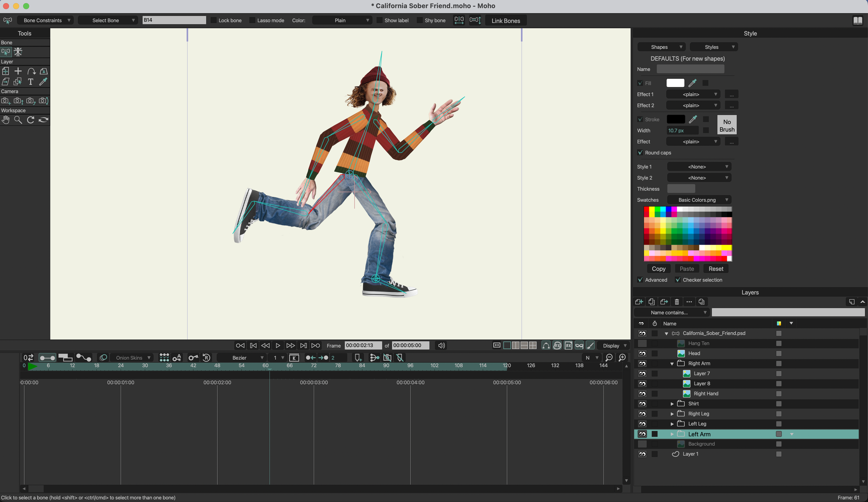Choose the Pan Workspace hand tool
The image size is (868, 502).
[6, 120]
